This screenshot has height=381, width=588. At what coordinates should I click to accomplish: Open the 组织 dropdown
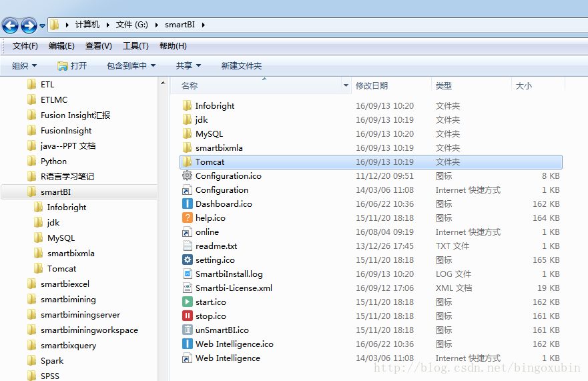coord(25,66)
